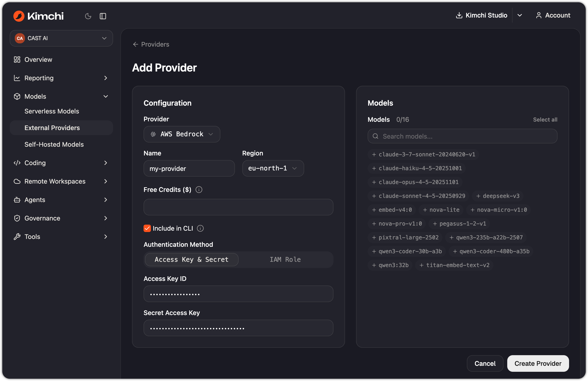Open the AWS Bedrock provider dropdown
This screenshot has height=381, width=588.
coord(182,134)
